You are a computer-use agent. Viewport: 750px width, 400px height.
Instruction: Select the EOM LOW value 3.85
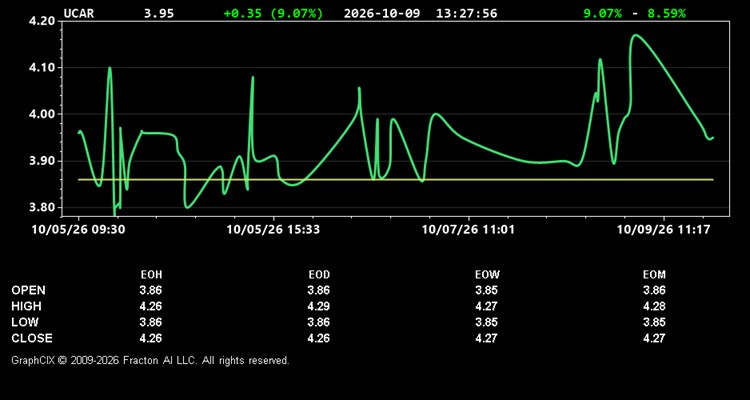pyautogui.click(x=654, y=322)
